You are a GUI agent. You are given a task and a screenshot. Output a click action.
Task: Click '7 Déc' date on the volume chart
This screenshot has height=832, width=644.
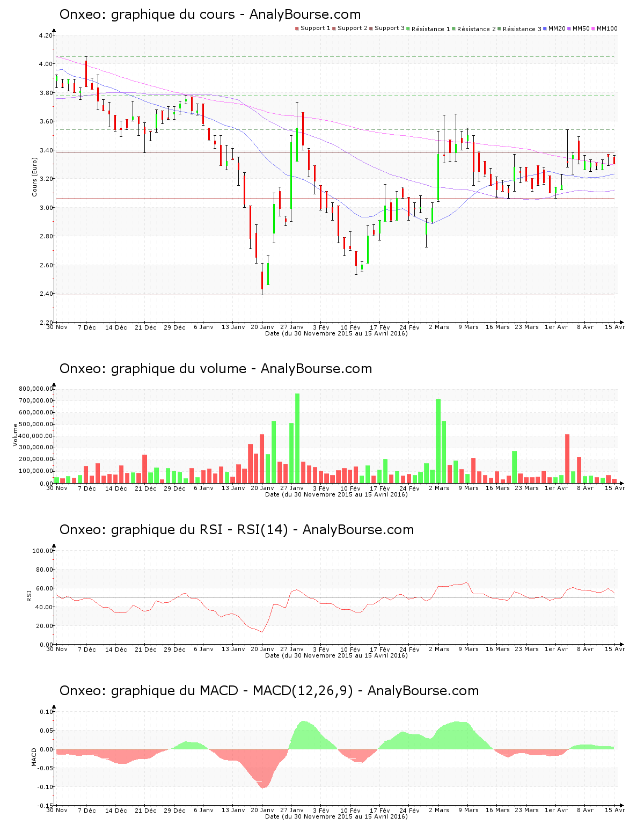[87, 488]
